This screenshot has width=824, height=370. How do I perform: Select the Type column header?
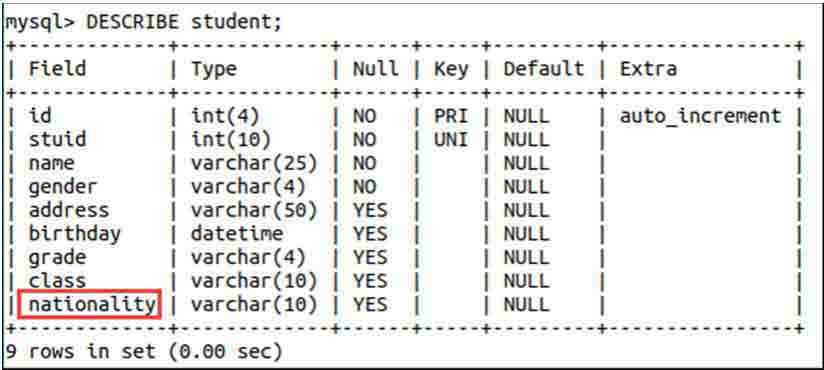point(214,70)
